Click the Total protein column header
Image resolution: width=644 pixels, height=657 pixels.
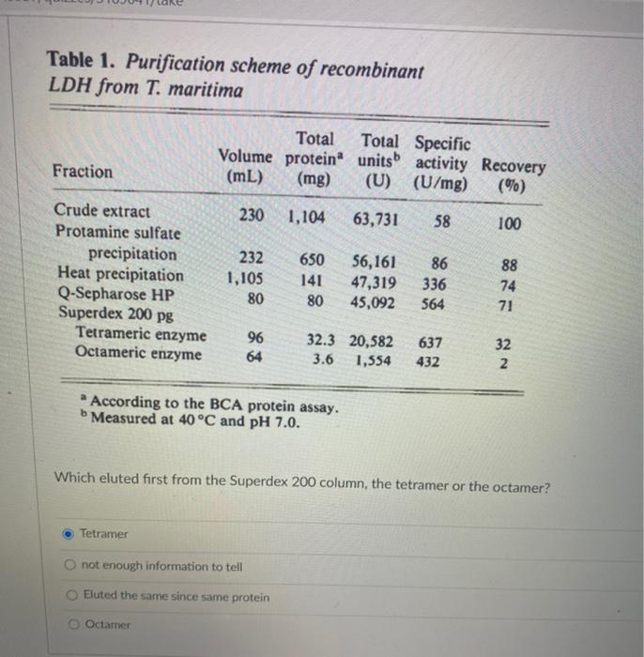click(x=314, y=159)
